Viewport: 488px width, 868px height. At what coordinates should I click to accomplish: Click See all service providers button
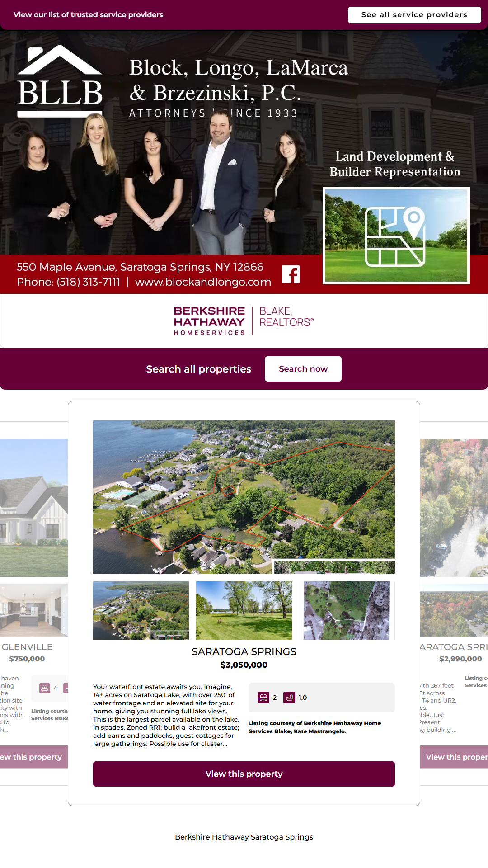click(414, 15)
